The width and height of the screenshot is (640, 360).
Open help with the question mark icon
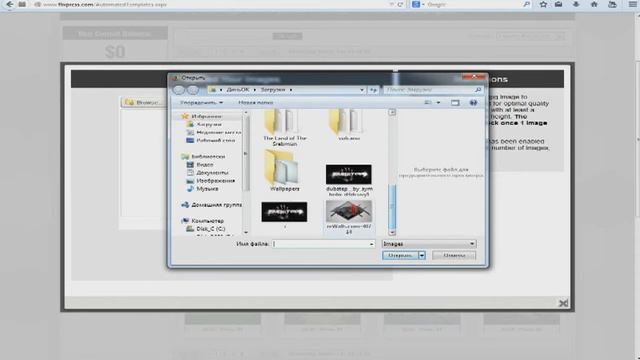tap(473, 103)
